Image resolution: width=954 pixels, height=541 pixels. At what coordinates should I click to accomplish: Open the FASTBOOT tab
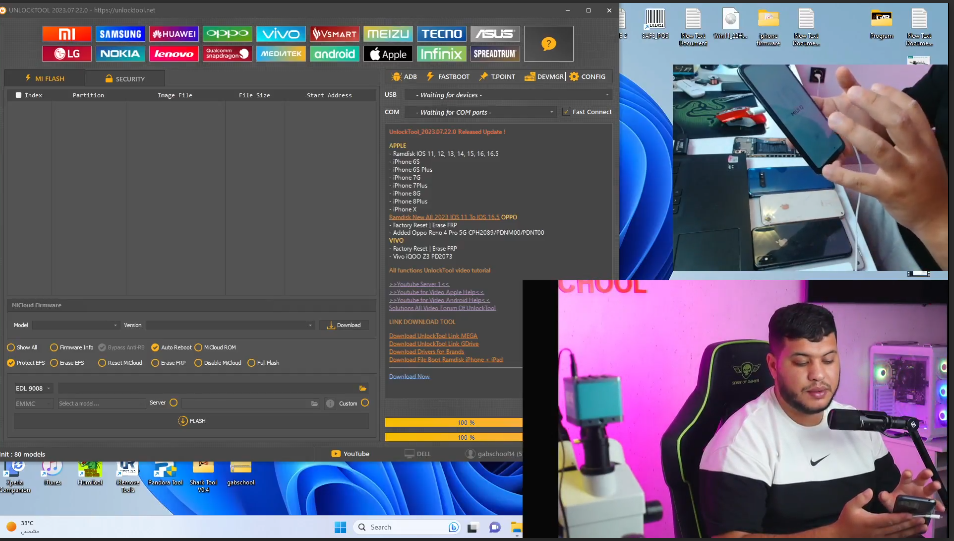coord(448,77)
